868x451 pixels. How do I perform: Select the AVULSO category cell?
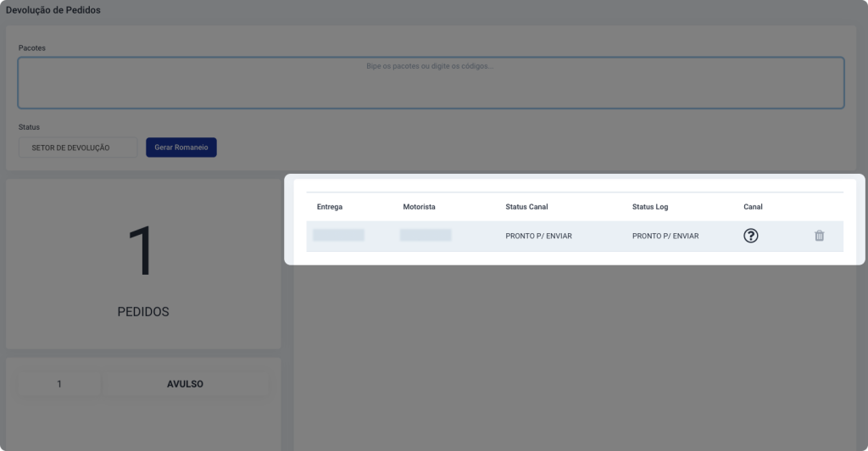tap(185, 384)
